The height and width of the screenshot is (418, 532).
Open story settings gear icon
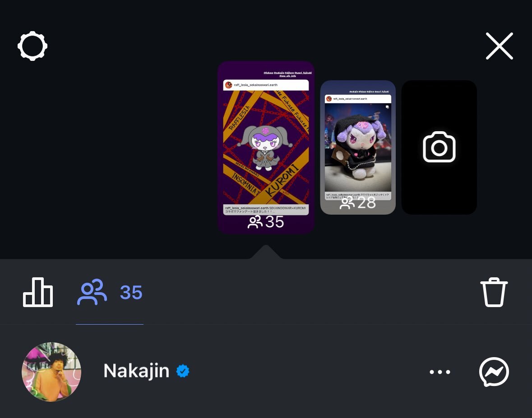click(x=32, y=46)
